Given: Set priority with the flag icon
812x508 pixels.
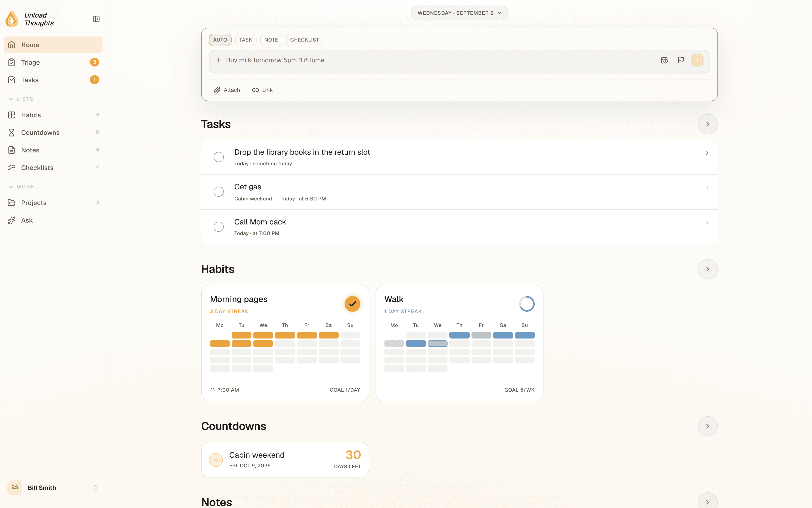Looking at the screenshot, I should click(x=681, y=60).
